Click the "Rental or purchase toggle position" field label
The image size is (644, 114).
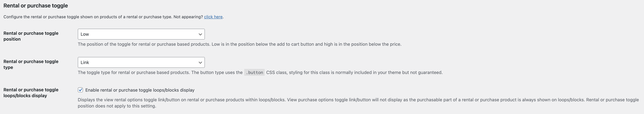tap(31, 36)
